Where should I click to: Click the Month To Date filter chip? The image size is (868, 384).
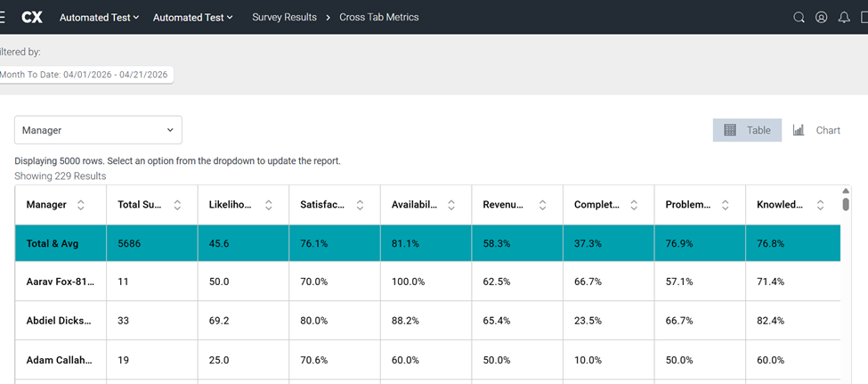(85, 75)
